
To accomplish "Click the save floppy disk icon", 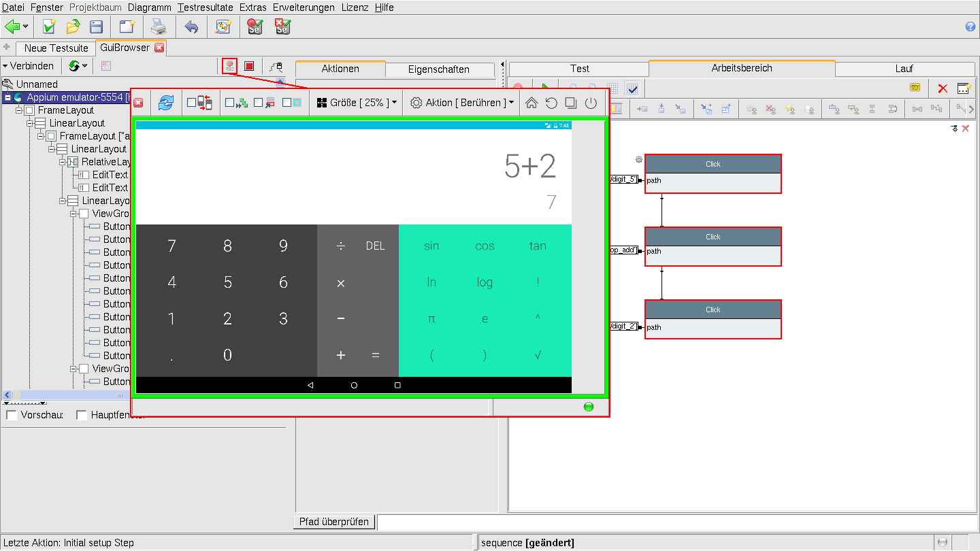I will coord(97,27).
